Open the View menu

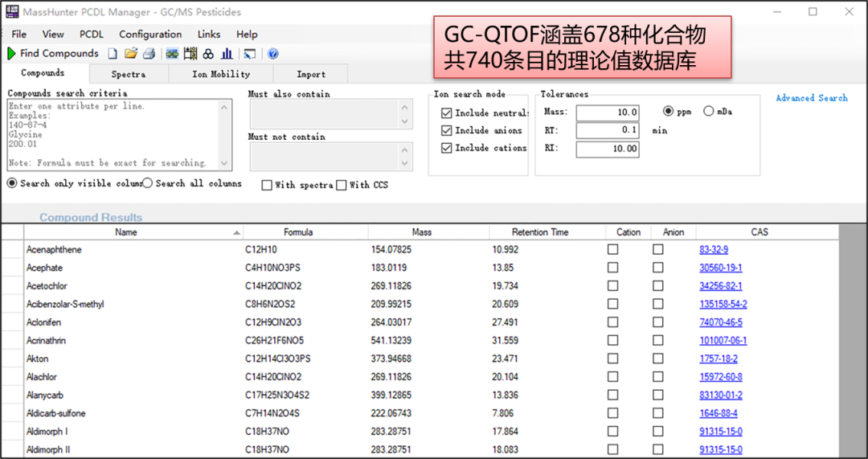click(x=52, y=35)
